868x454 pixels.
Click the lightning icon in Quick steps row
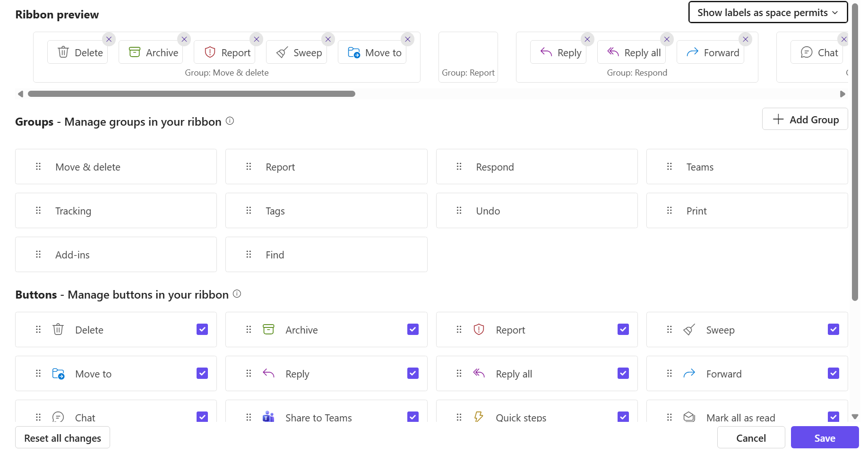(x=479, y=417)
